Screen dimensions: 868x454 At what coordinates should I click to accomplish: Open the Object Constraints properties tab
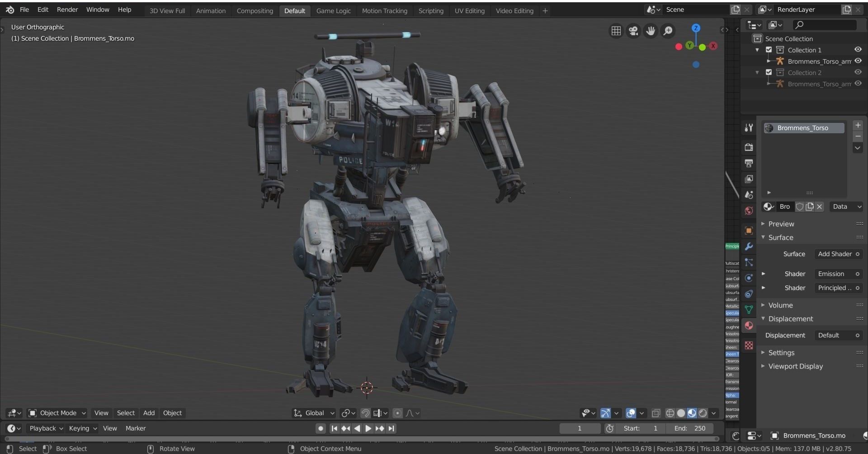click(749, 294)
